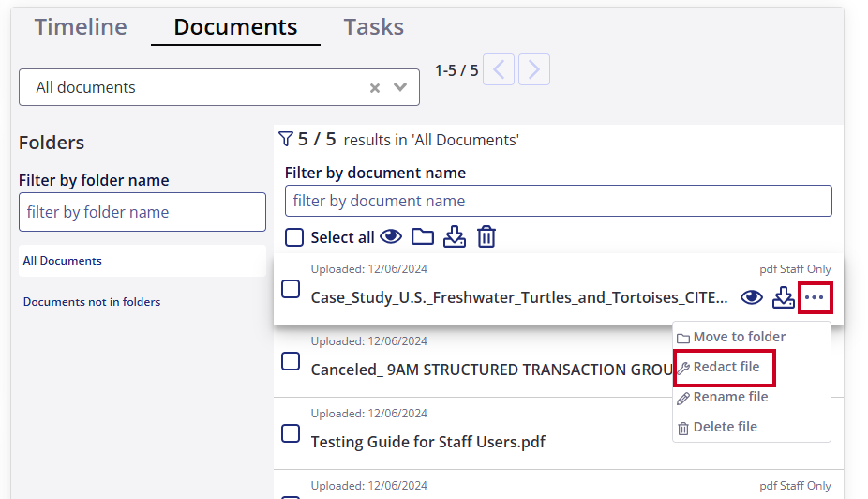This screenshot has width=868, height=499.
Task: Open the Case_Study more-options ellipsis menu
Action: pyautogui.click(x=815, y=297)
